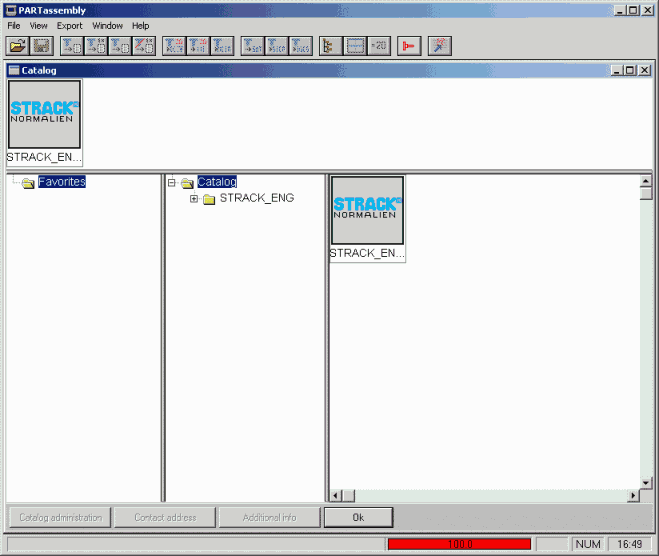
Task: Select the STRACK thumbnail in lower right pane
Action: 367,210
